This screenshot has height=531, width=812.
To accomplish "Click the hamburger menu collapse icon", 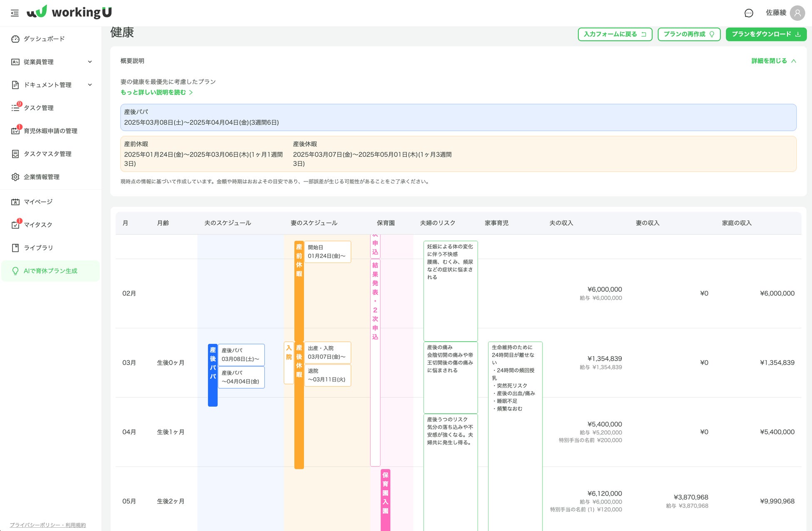I will tap(15, 13).
